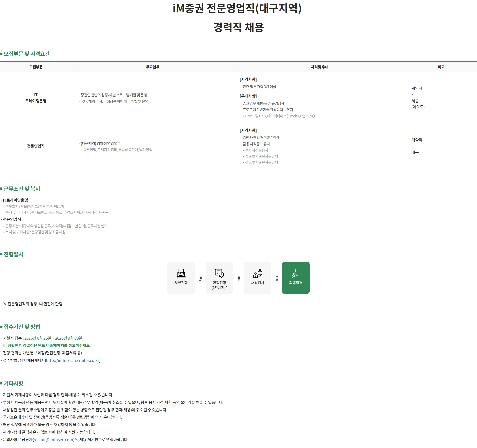The image size is (477, 448).
Task: Click the arrow before 최종합격
Action: (277, 278)
